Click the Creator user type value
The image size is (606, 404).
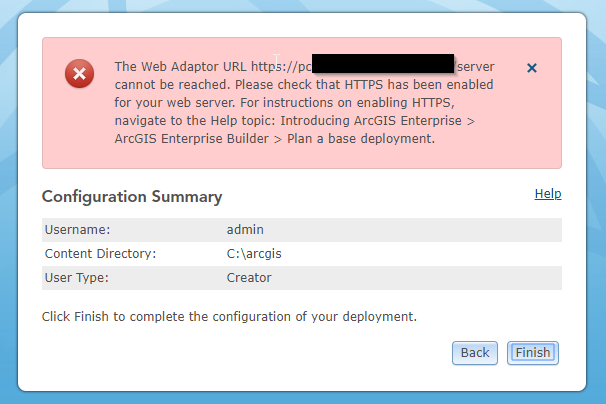click(x=250, y=278)
